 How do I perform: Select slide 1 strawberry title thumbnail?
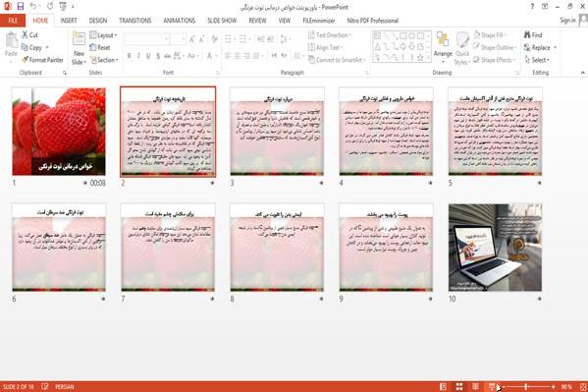tap(59, 132)
